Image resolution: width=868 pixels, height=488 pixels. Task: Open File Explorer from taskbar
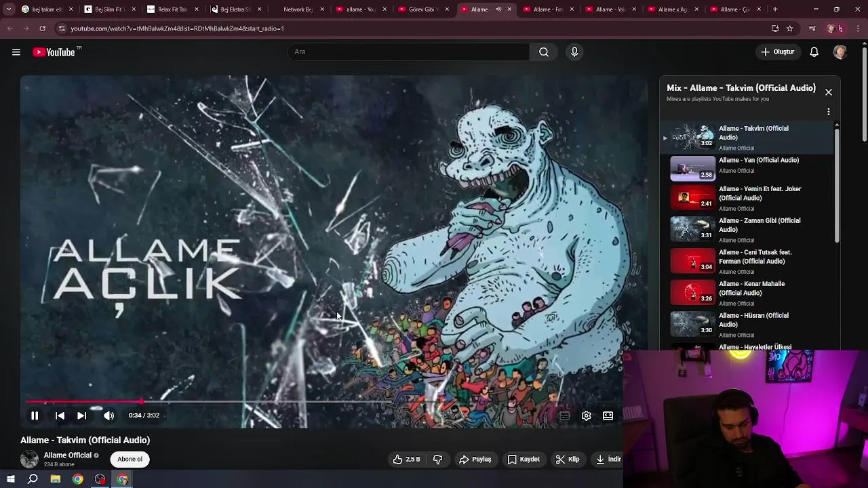tap(56, 479)
